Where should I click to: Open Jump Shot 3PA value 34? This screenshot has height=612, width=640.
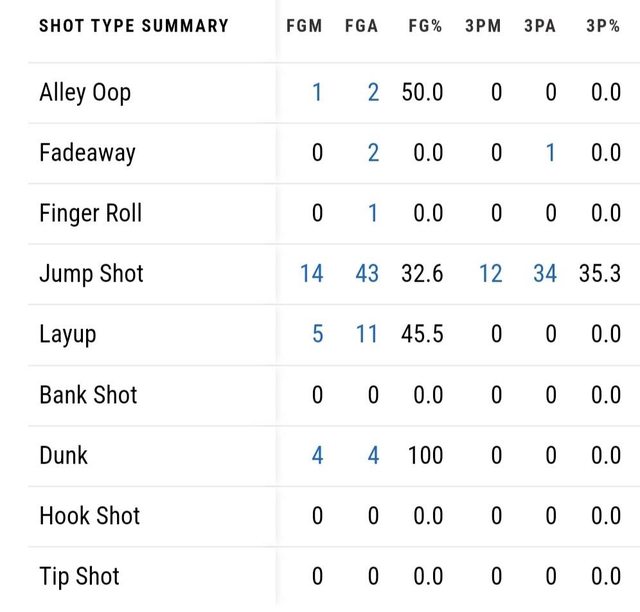pyautogui.click(x=545, y=273)
